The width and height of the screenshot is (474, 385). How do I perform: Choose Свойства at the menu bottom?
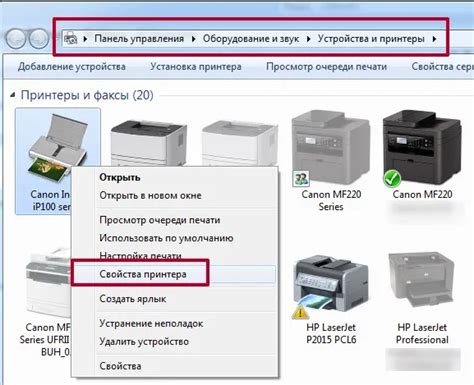[120, 366]
